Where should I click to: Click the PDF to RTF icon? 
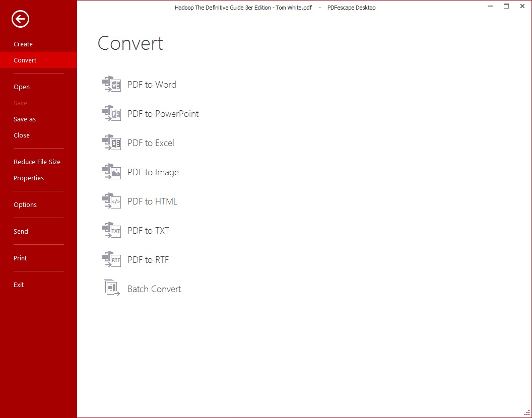[112, 259]
